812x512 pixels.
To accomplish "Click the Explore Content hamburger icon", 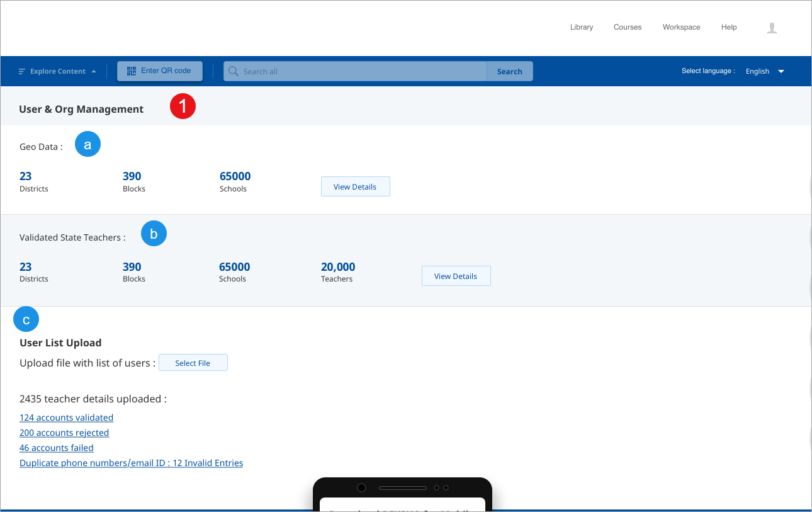I will point(22,72).
